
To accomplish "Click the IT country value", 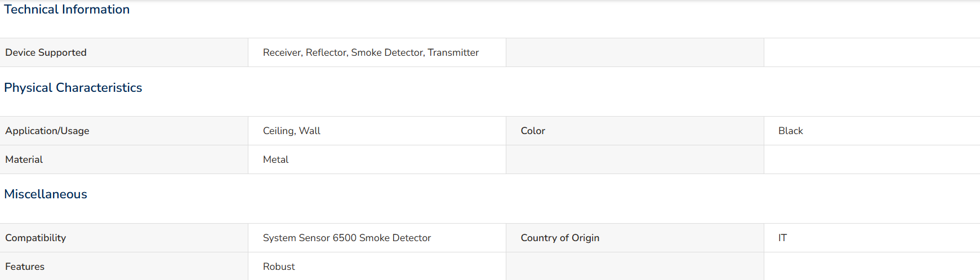I will pos(783,238).
